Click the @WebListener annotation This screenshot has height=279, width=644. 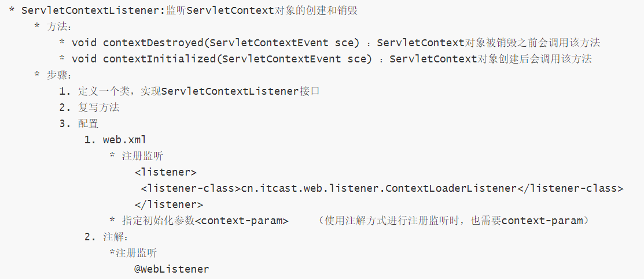coord(172,269)
